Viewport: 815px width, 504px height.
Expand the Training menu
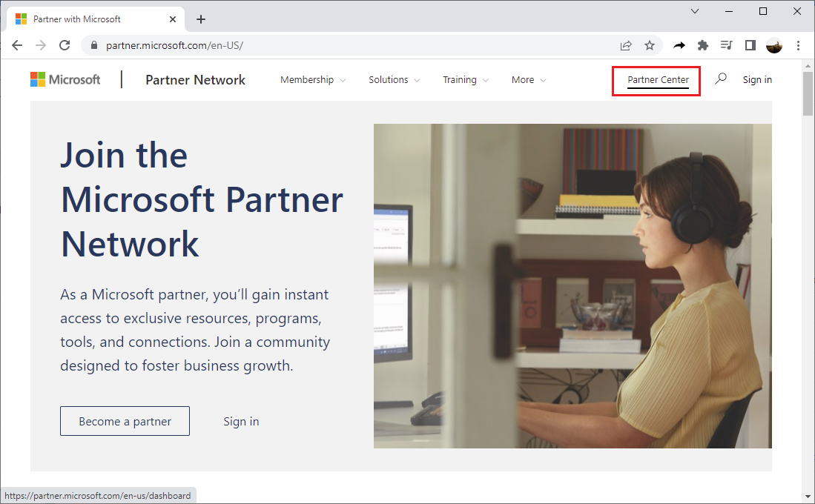coord(466,79)
